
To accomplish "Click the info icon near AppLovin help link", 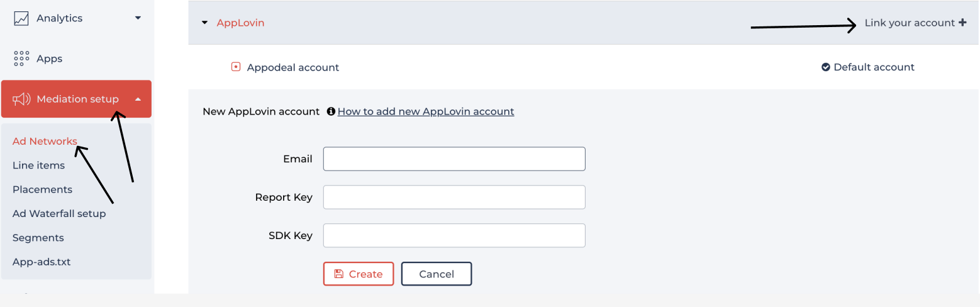I will pos(331,111).
